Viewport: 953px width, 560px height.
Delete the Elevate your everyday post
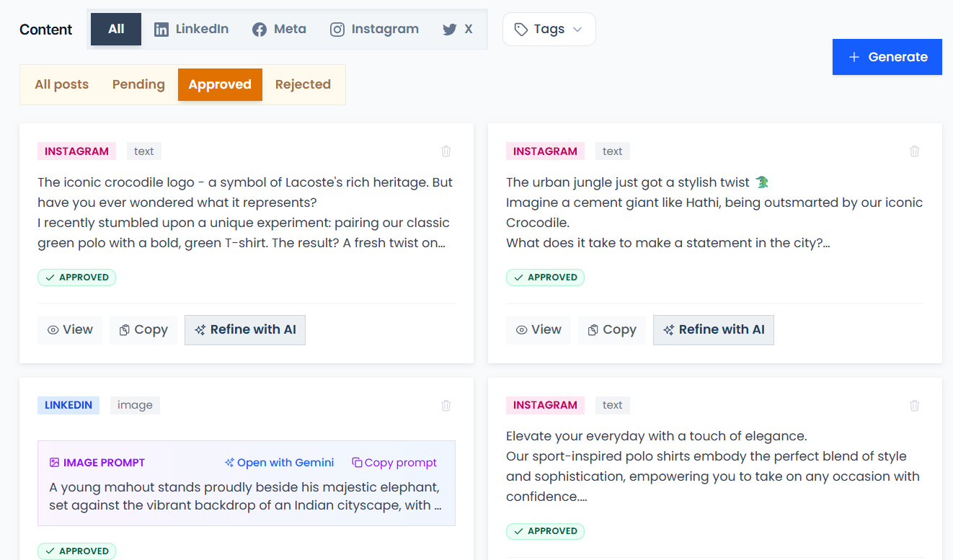915,405
